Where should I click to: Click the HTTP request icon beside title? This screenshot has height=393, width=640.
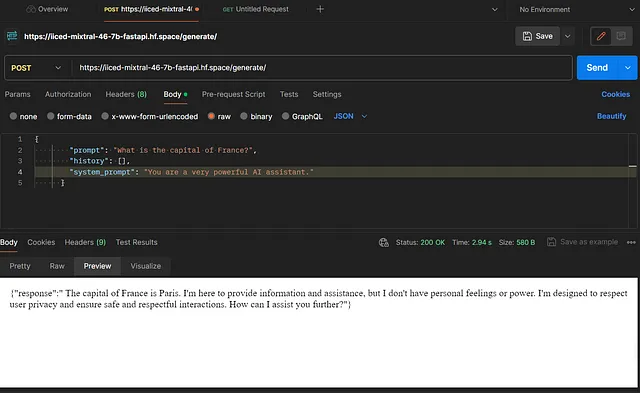12,36
